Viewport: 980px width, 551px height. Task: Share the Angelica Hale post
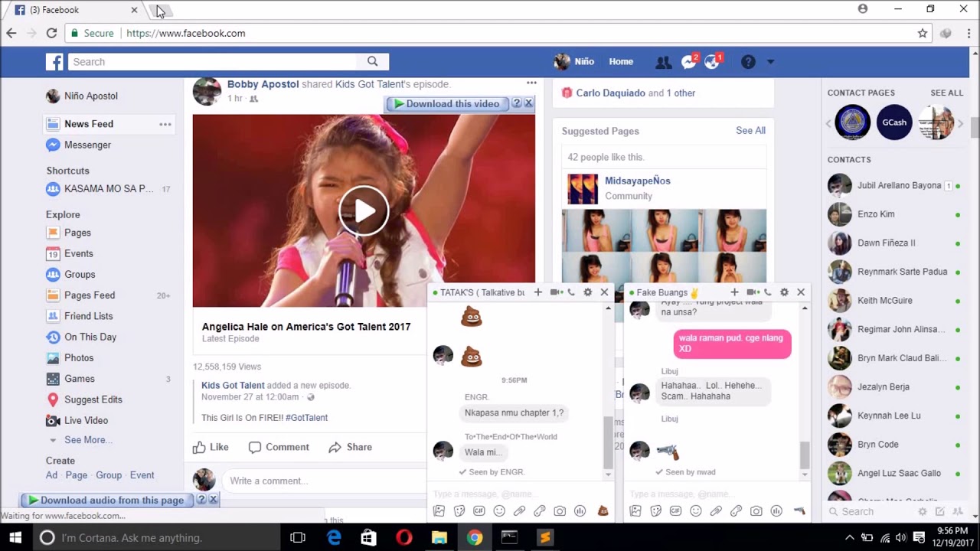(351, 447)
